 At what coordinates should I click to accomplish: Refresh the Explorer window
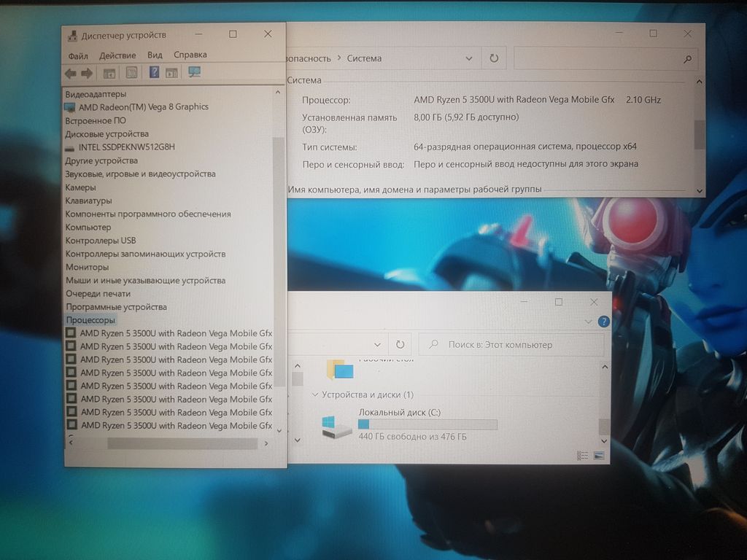click(400, 344)
